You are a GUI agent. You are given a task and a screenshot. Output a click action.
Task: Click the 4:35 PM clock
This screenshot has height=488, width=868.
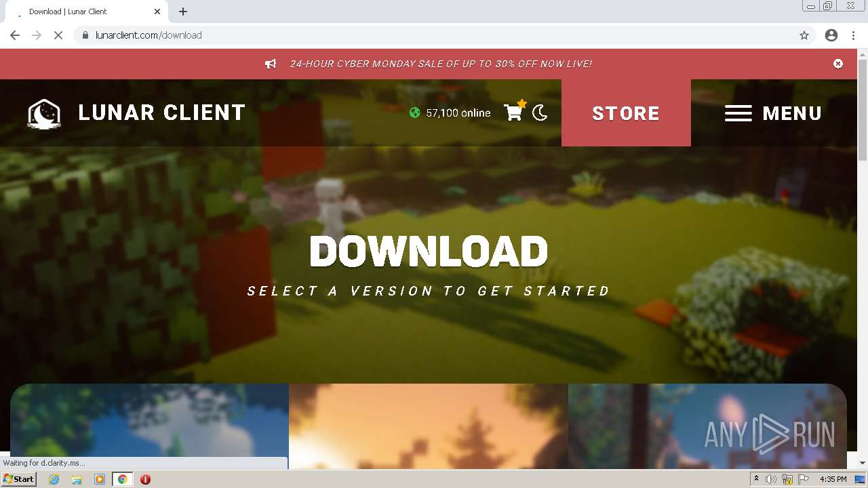(833, 479)
